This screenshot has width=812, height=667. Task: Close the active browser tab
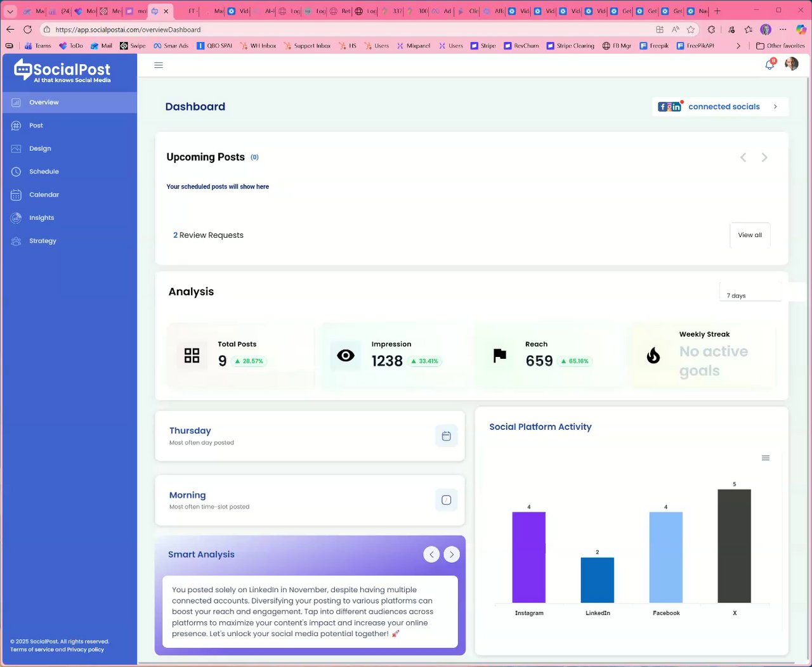(166, 11)
